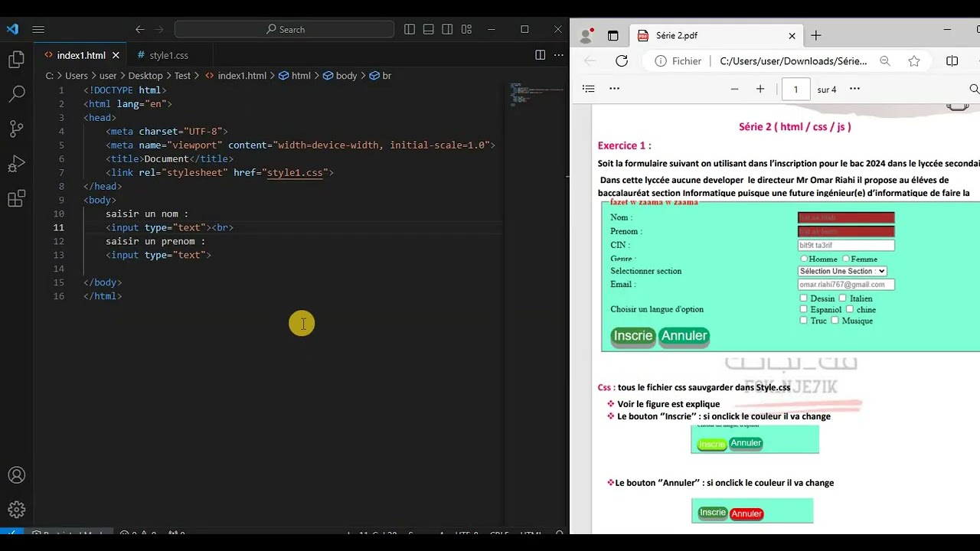Open the Run and Debug view

coord(16,164)
